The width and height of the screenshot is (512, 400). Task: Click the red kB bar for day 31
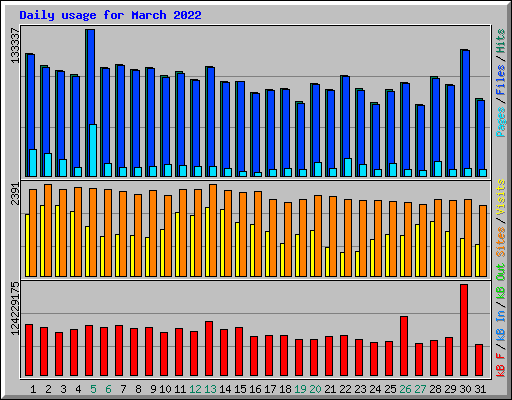tap(479, 360)
